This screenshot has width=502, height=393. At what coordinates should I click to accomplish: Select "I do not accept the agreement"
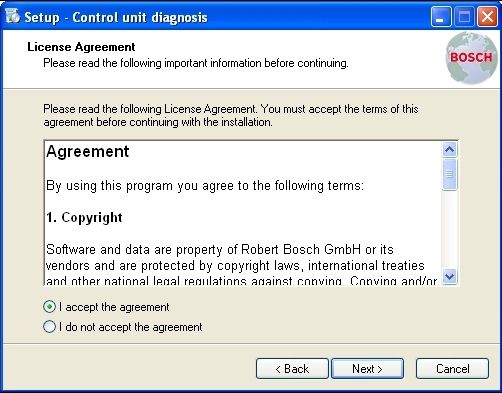click(49, 327)
